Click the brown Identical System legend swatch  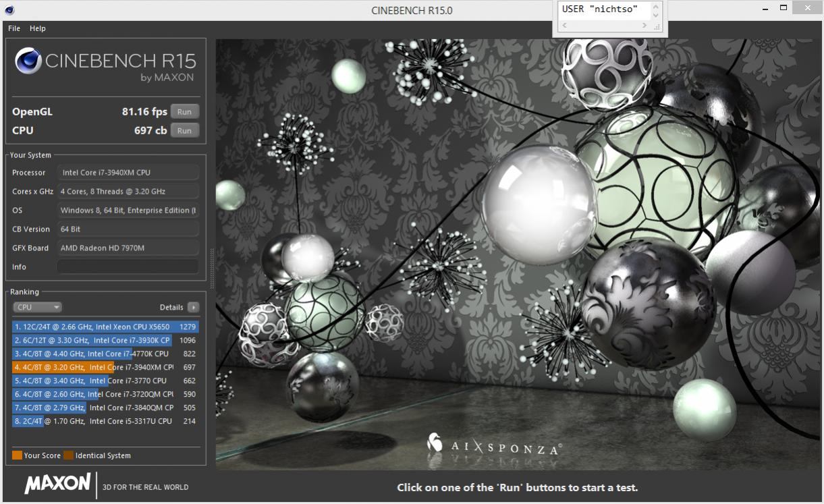(x=68, y=455)
